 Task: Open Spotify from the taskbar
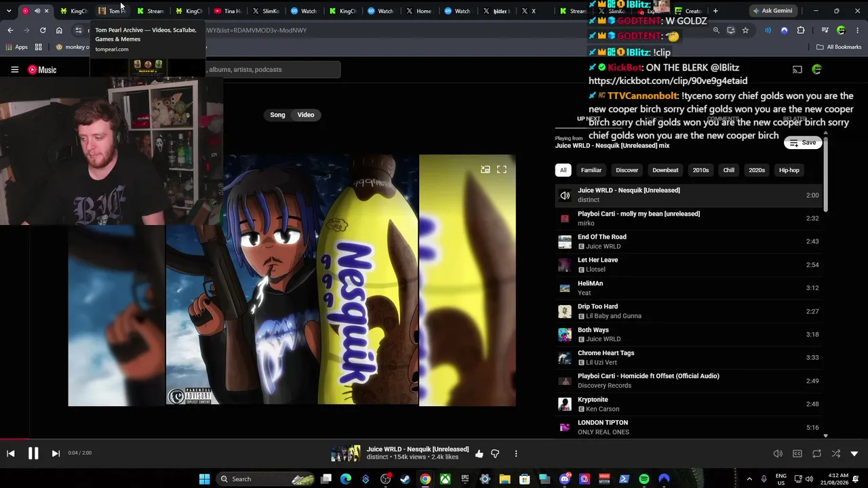click(x=644, y=479)
